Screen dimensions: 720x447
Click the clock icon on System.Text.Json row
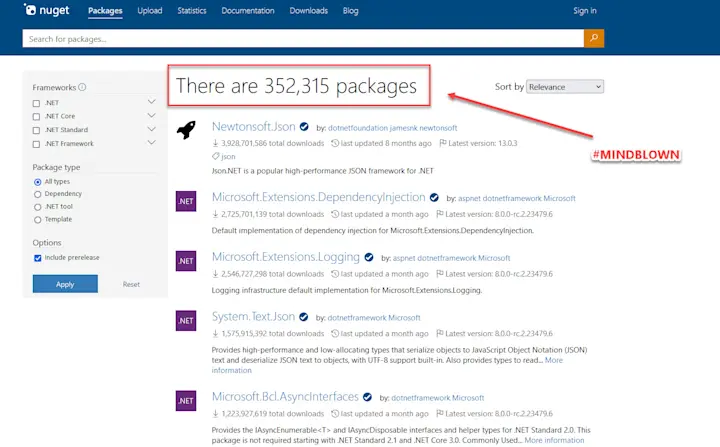pyautogui.click(x=335, y=334)
